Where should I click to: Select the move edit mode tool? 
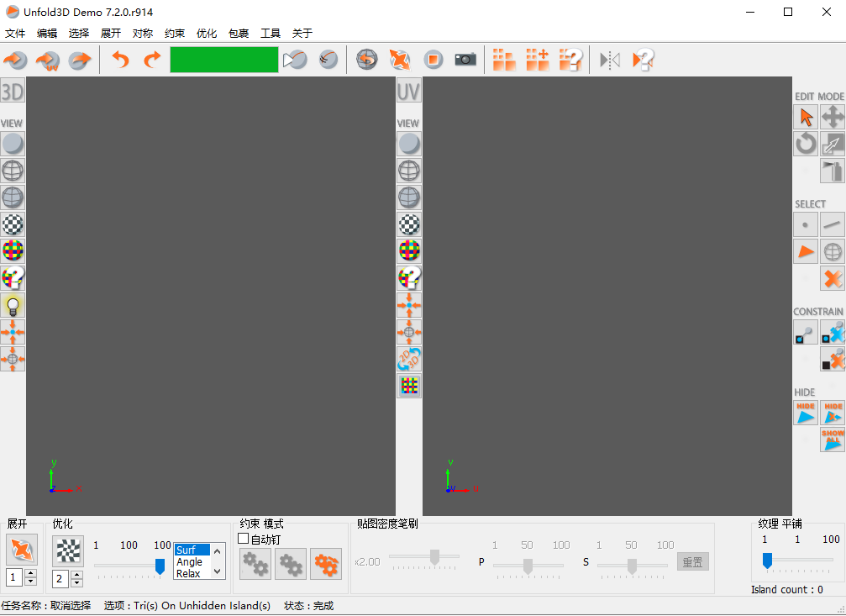pos(833,117)
